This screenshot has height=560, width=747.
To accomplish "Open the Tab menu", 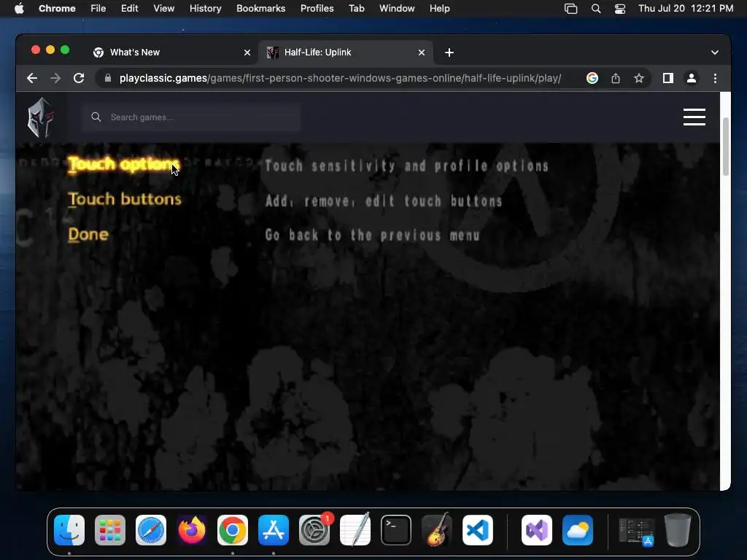I will pyautogui.click(x=356, y=9).
